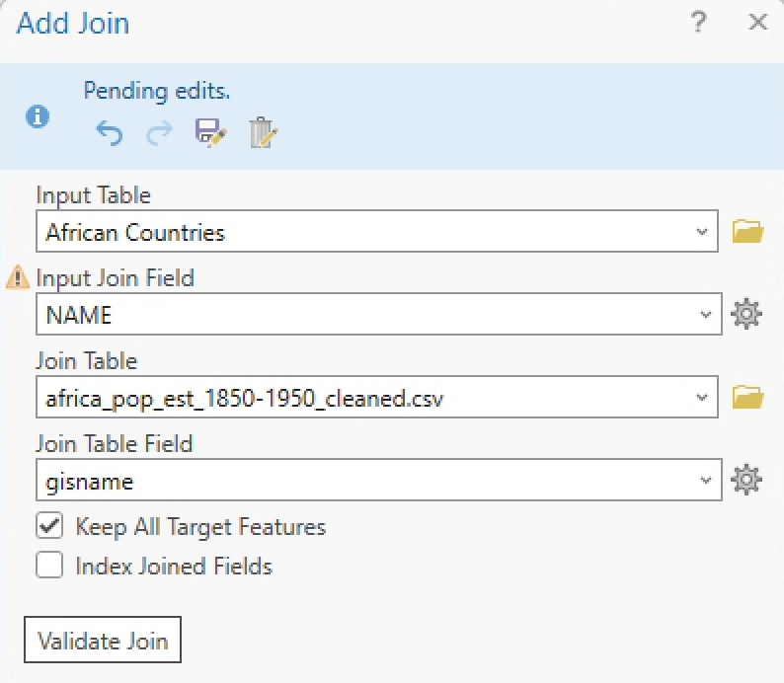Browse for Join Table with folder icon

pos(748,398)
